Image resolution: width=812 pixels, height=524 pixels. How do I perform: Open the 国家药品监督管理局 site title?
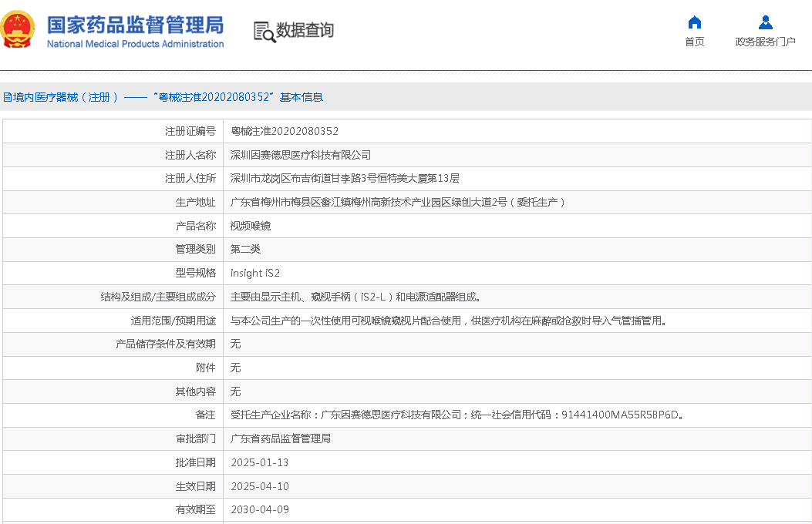(135, 25)
